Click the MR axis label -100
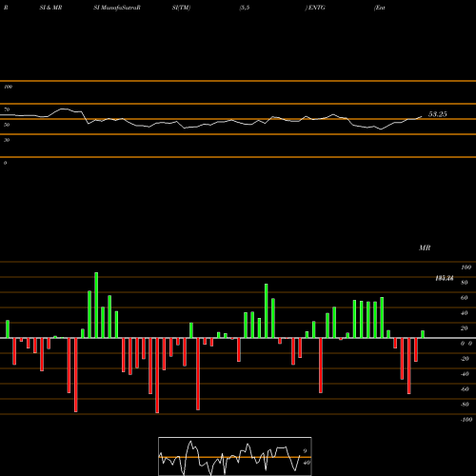Image resolution: width=476 pixels, height=476 pixels. pos(466,420)
